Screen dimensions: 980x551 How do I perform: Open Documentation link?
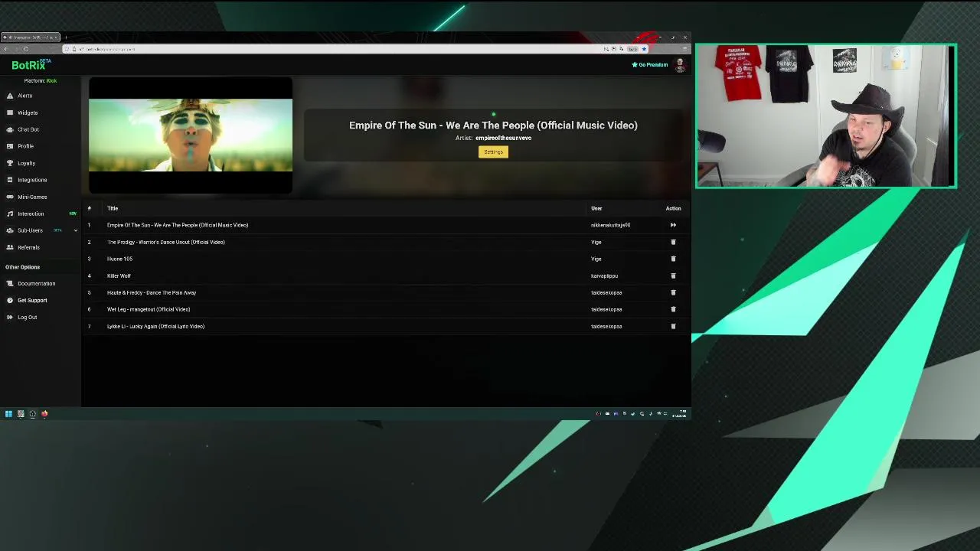point(36,283)
